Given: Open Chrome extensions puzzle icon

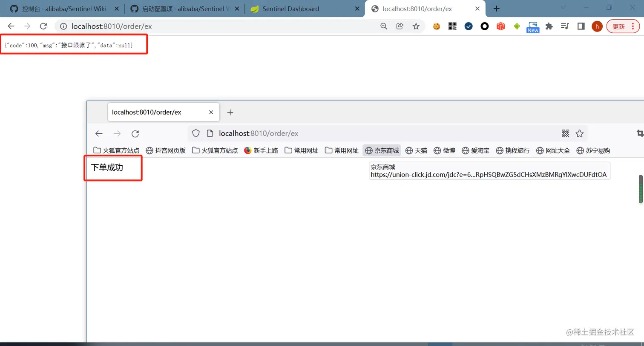Looking at the screenshot, I should click(x=549, y=26).
